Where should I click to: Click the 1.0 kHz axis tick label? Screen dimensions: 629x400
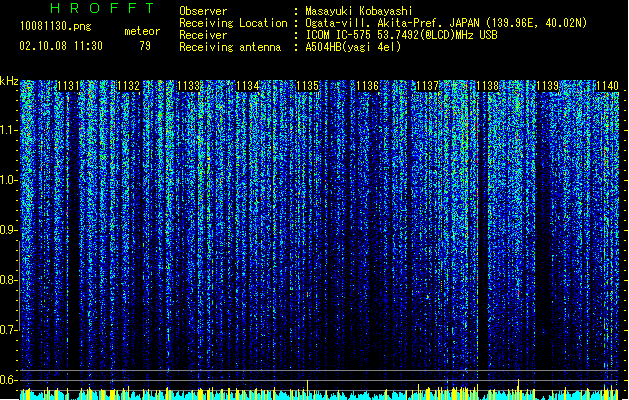tap(9, 180)
